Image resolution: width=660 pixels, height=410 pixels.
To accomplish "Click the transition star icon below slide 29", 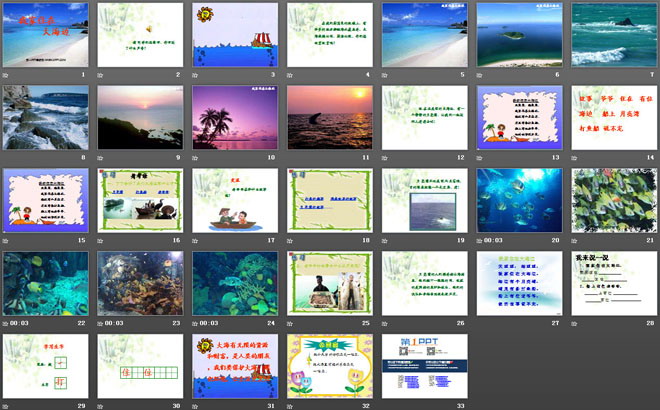I will (7, 405).
